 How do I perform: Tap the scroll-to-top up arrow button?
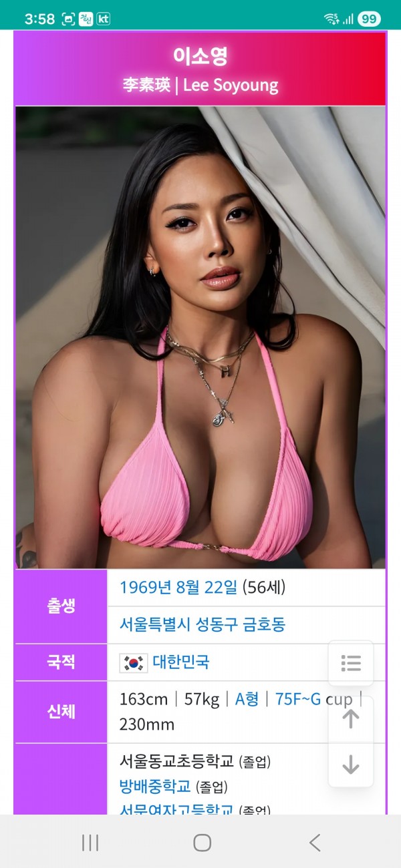351,719
